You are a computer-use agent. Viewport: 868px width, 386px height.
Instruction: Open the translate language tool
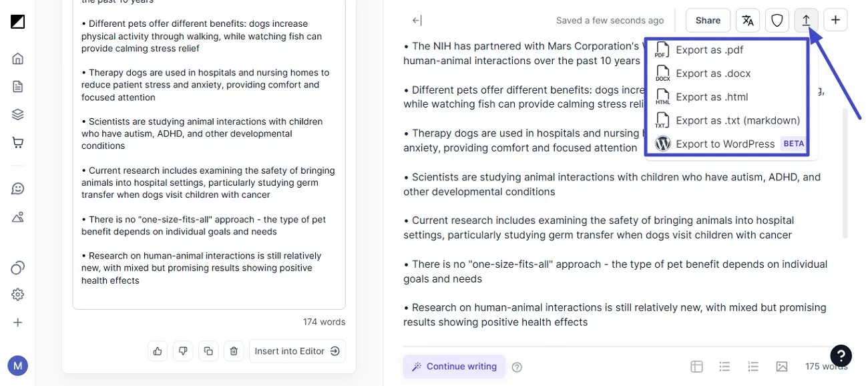pyautogui.click(x=748, y=20)
